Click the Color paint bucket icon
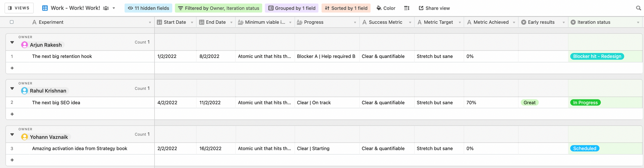644x168 pixels. pos(379,8)
